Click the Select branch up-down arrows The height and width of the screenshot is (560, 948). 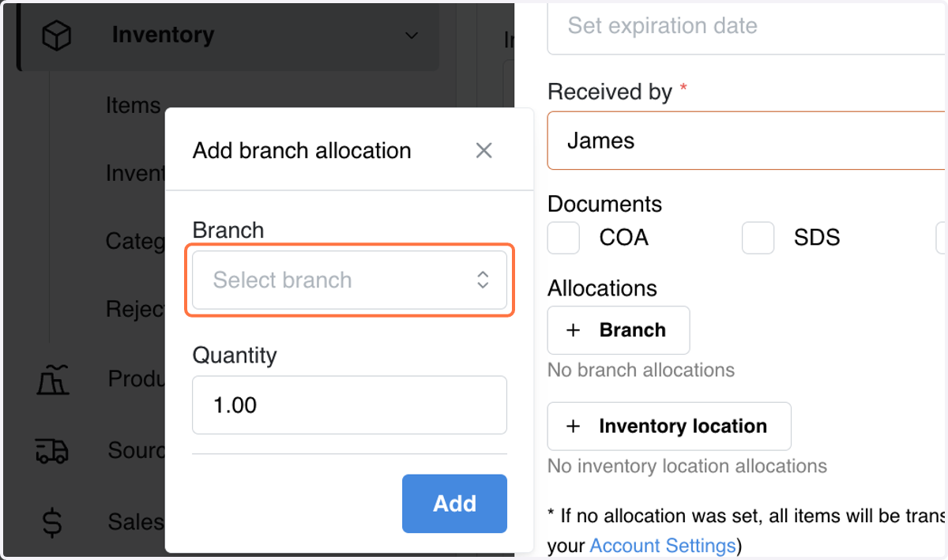click(483, 280)
